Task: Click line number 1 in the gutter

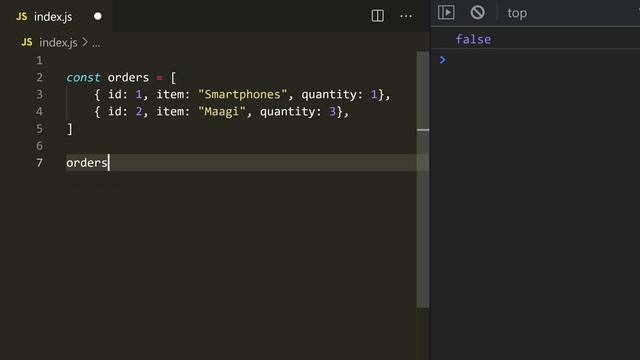Action: click(x=39, y=60)
